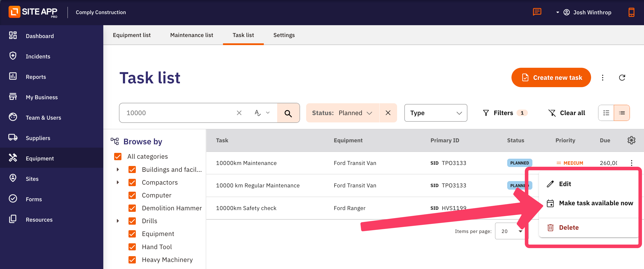Open Dashboard from the sidebar
This screenshot has width=644, height=269.
40,36
